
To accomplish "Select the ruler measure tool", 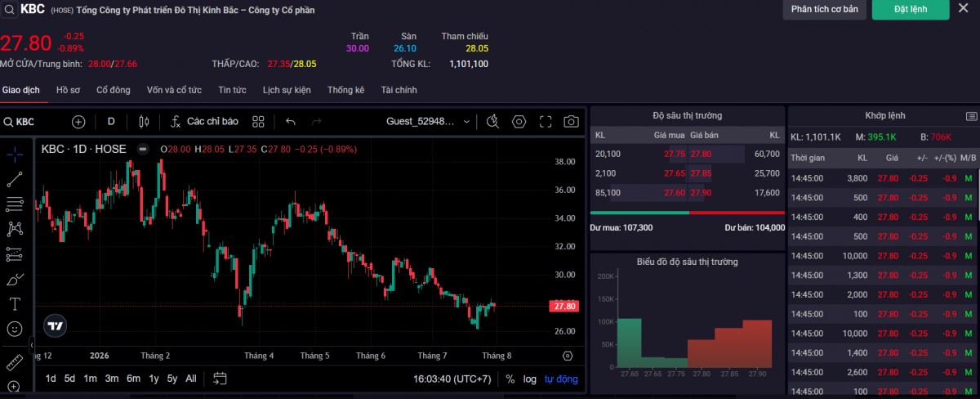I will click(x=15, y=361).
